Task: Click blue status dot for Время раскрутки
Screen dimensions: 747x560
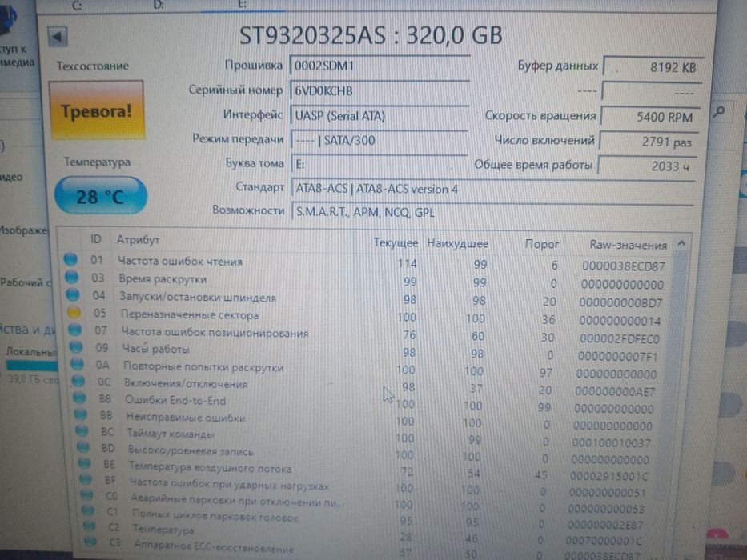Action: point(71,277)
